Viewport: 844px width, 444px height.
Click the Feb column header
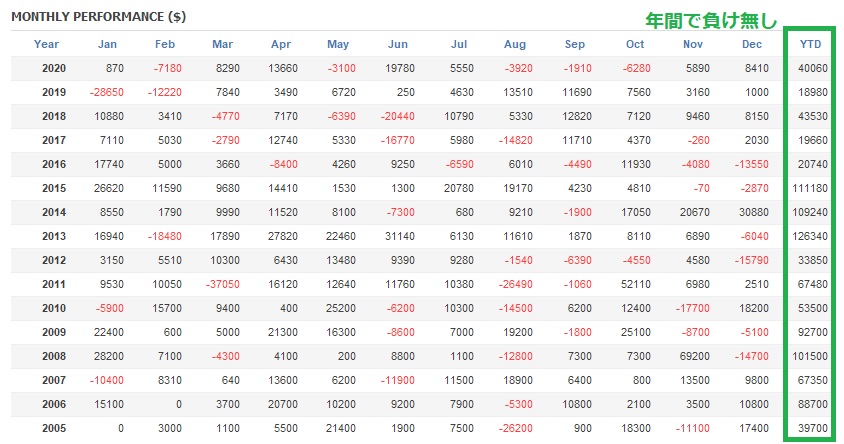tap(165, 44)
